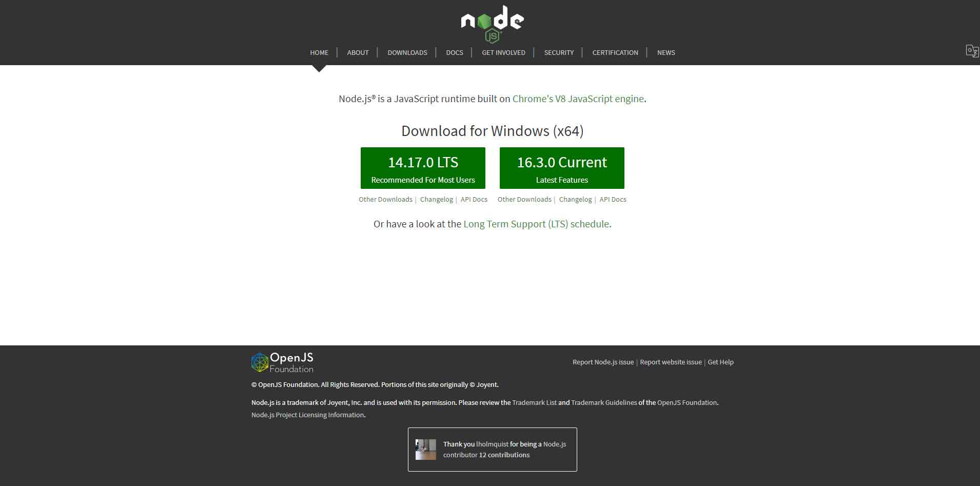980x486 pixels.
Task: Open the NEWS menu item
Action: tap(666, 52)
